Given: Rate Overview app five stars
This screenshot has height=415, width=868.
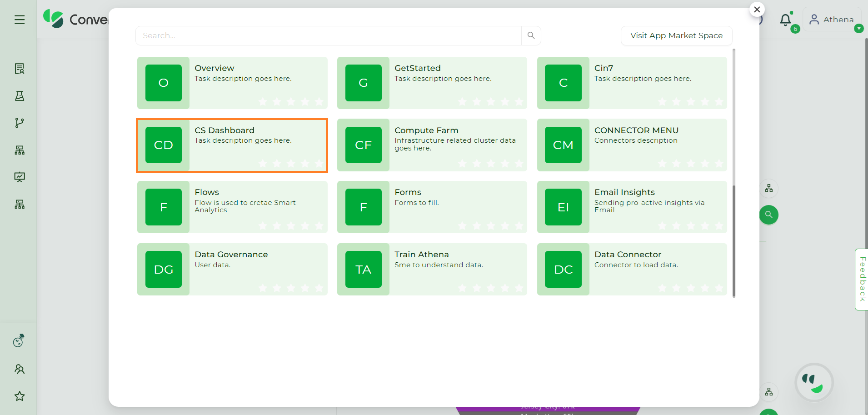Looking at the screenshot, I should click(319, 101).
